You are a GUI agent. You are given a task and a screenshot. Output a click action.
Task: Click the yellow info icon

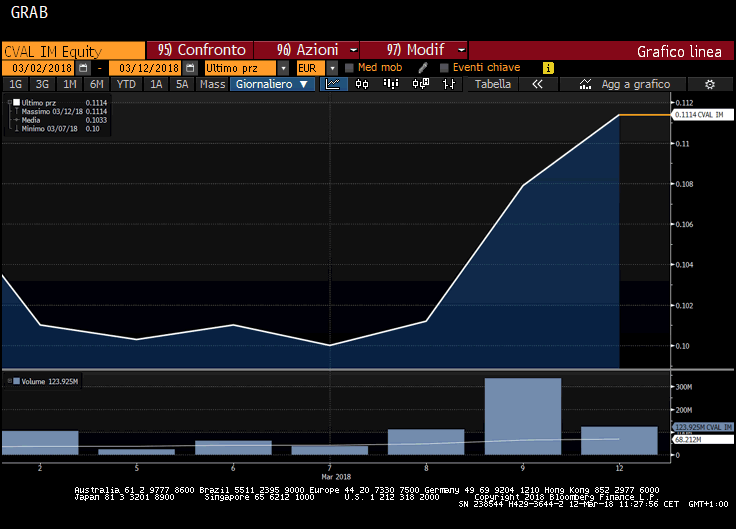[548, 68]
